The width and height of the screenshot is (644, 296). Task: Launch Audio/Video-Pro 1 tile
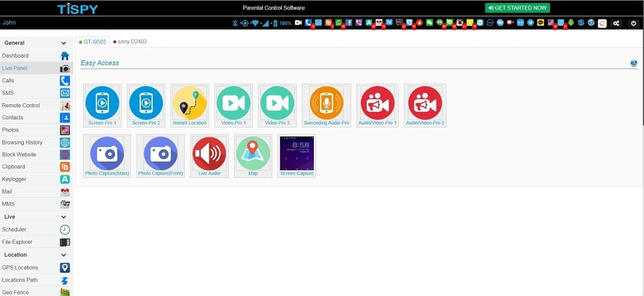[x=377, y=106]
